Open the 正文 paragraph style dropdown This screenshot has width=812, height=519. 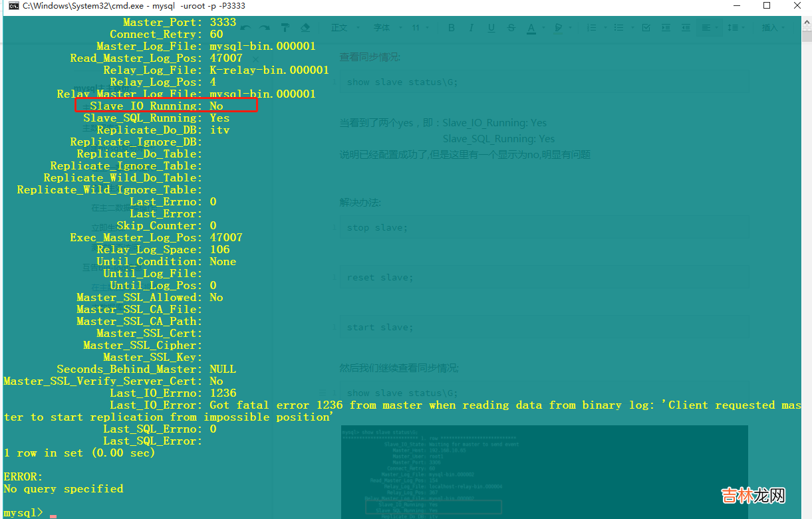pos(345,28)
